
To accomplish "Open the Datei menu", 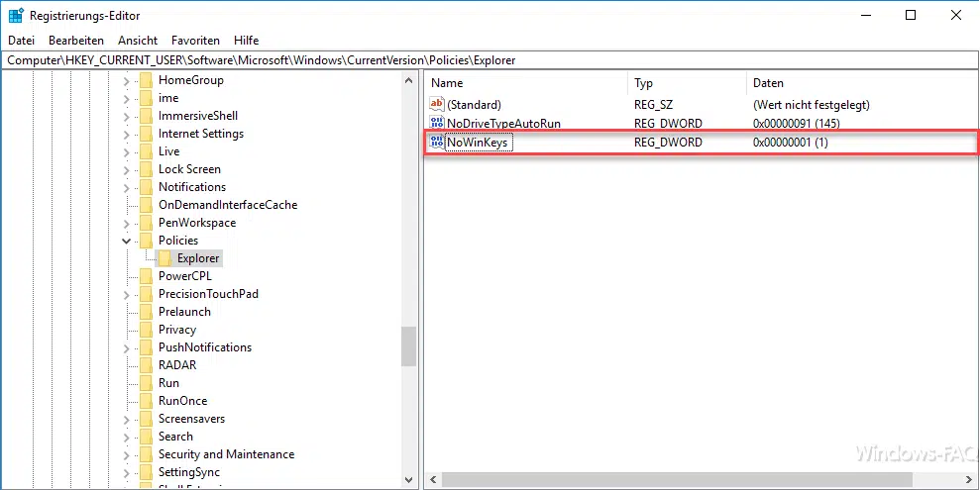I will (21, 41).
